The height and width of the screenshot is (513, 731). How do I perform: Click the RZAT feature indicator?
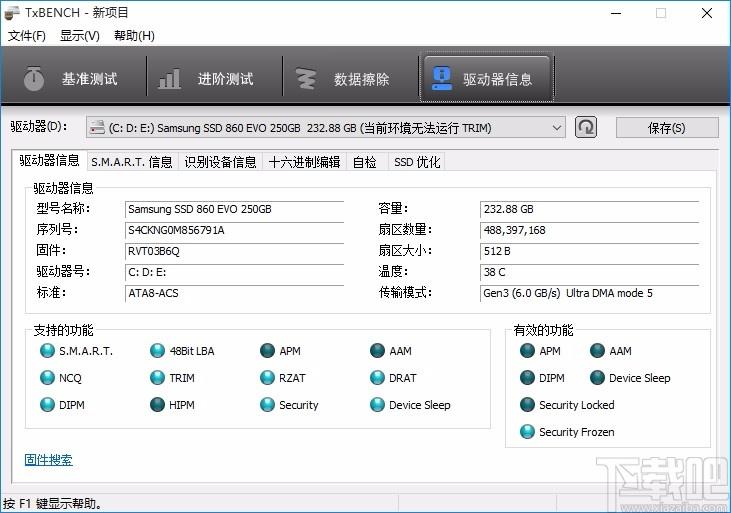click(x=268, y=378)
